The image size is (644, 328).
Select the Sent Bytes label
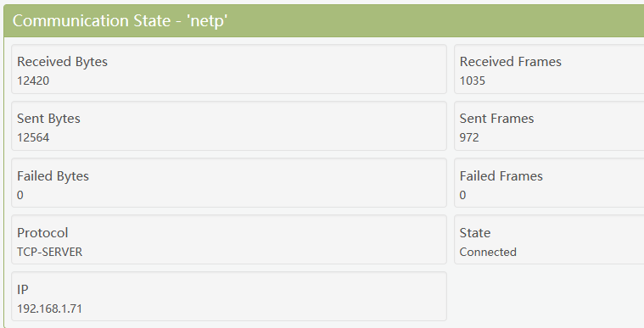point(48,119)
